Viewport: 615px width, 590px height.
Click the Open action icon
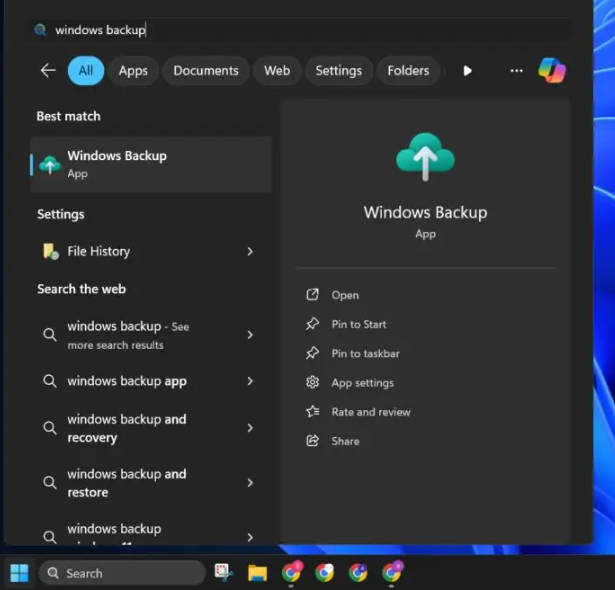click(x=313, y=295)
